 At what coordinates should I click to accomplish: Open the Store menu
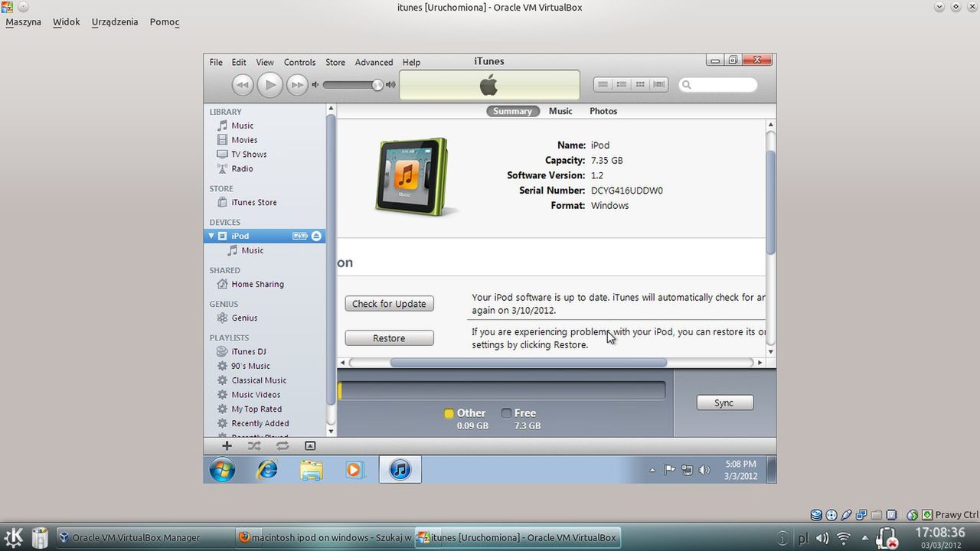click(335, 62)
